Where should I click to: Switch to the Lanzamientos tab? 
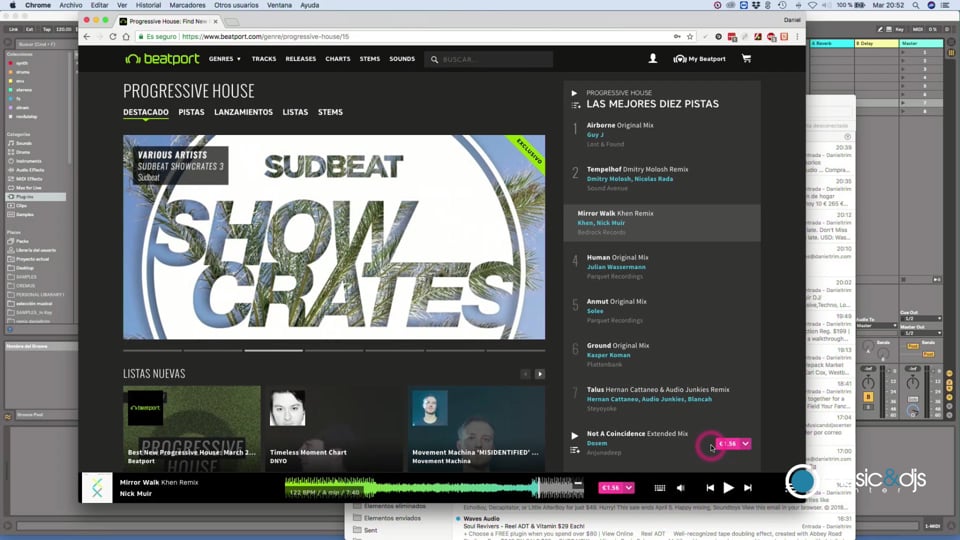pyautogui.click(x=244, y=112)
